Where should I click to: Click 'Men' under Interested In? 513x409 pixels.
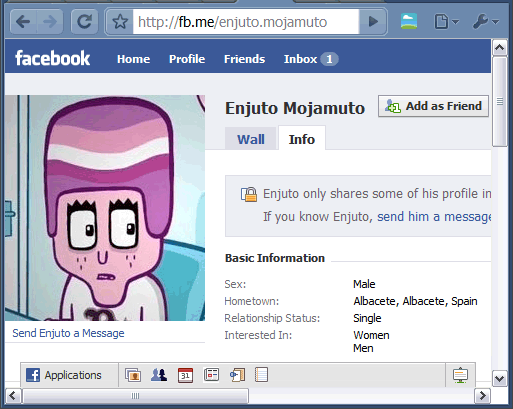(x=363, y=348)
